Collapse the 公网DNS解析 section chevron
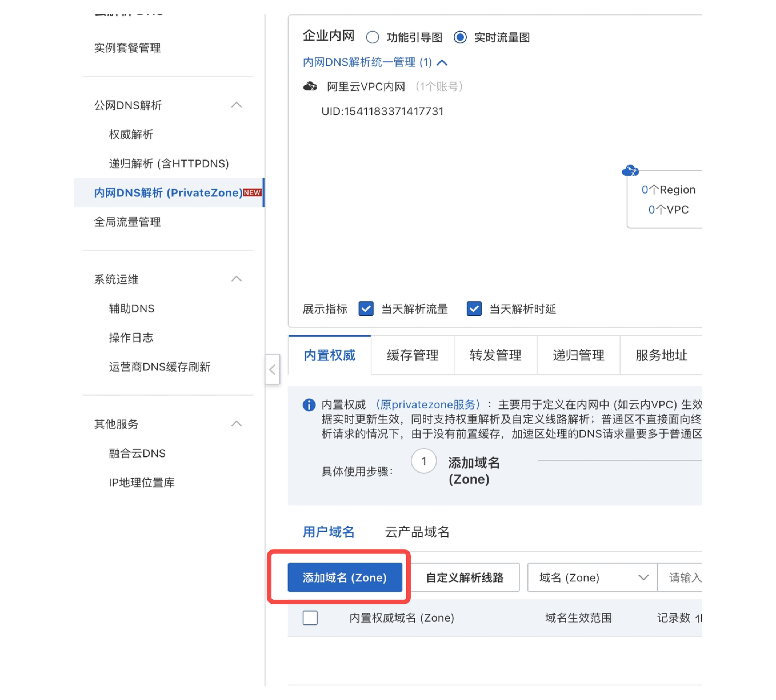776x700 pixels. point(237,105)
